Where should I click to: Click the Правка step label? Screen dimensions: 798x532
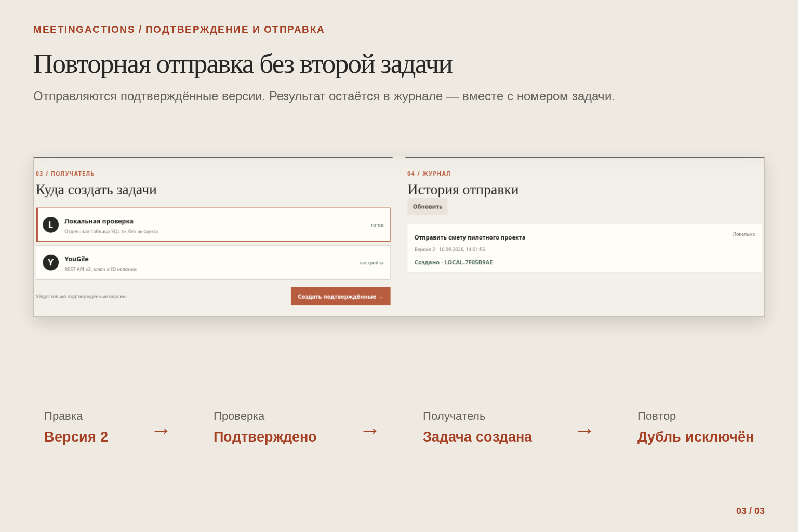[63, 416]
